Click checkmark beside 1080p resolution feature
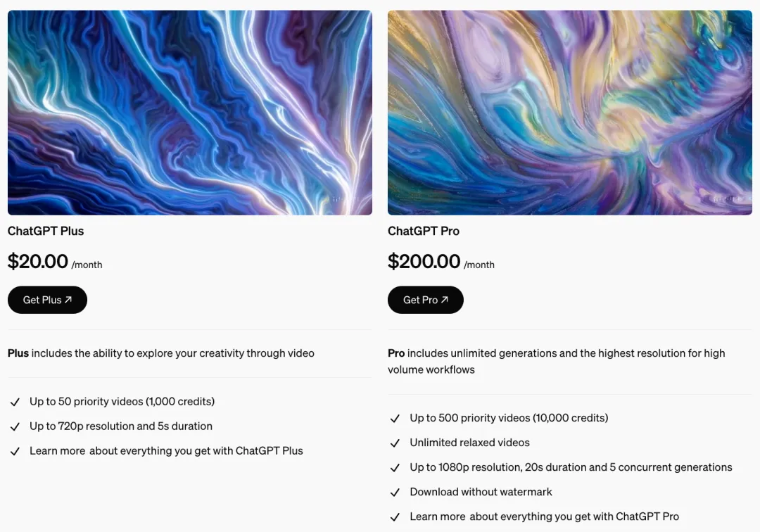The width and height of the screenshot is (760, 532). coord(395,468)
